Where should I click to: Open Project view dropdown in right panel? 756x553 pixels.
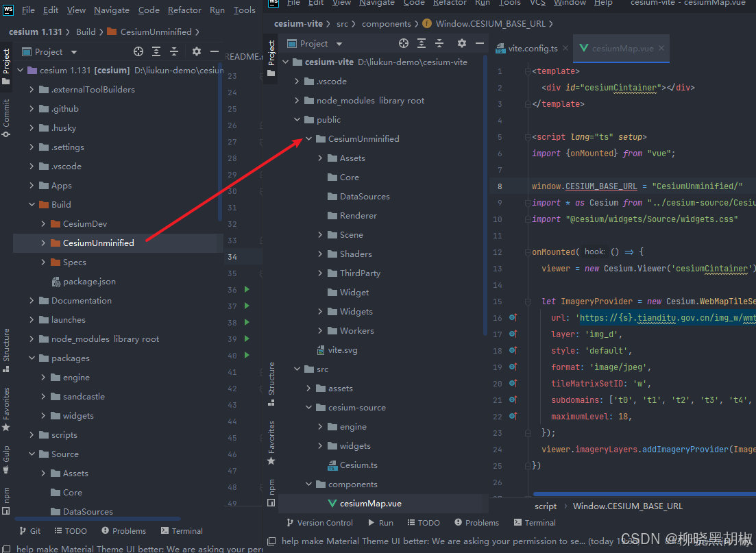click(x=339, y=44)
